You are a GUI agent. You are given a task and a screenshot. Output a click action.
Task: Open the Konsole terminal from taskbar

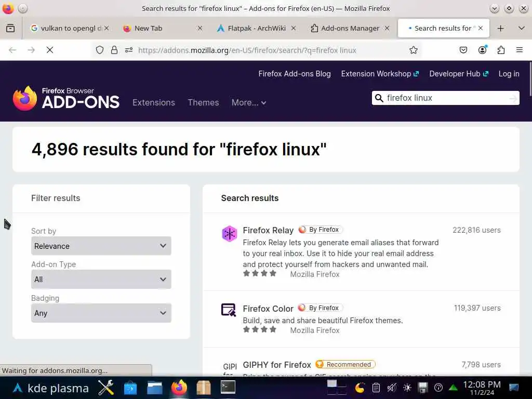click(228, 387)
